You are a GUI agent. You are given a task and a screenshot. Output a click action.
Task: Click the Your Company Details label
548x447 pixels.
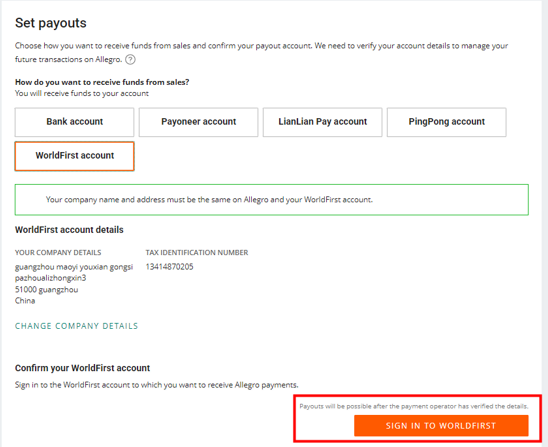pos(58,252)
